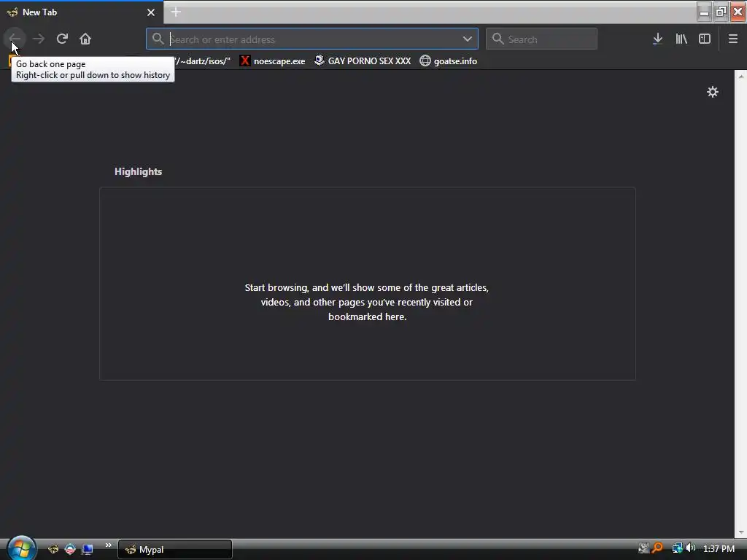Click the orange magnifier tray icon

[657, 548]
